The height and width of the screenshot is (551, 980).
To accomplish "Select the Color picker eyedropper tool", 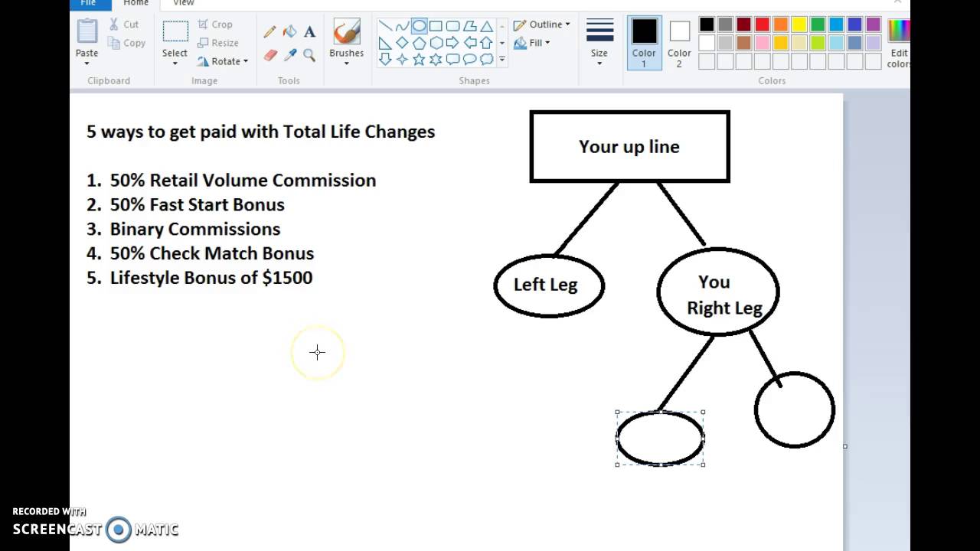I will (289, 55).
